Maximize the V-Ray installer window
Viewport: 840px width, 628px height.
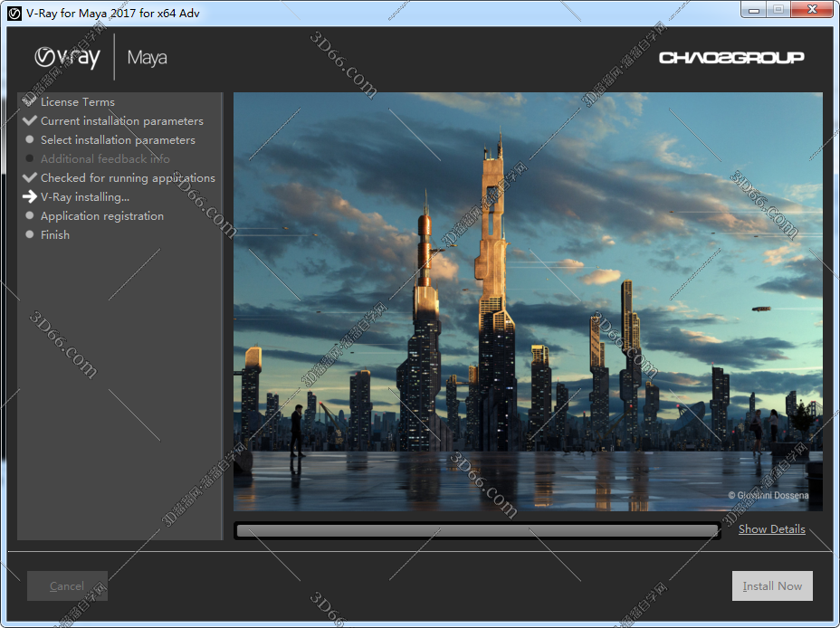pyautogui.click(x=778, y=10)
